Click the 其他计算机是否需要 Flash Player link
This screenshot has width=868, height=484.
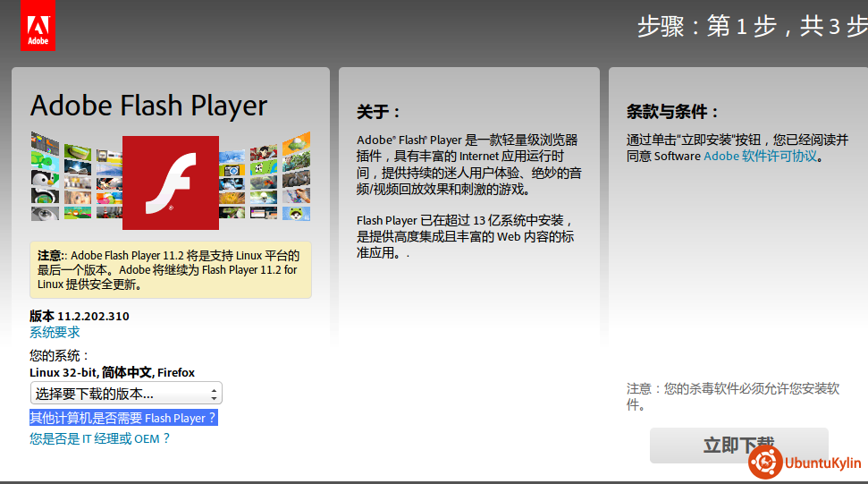point(123,418)
